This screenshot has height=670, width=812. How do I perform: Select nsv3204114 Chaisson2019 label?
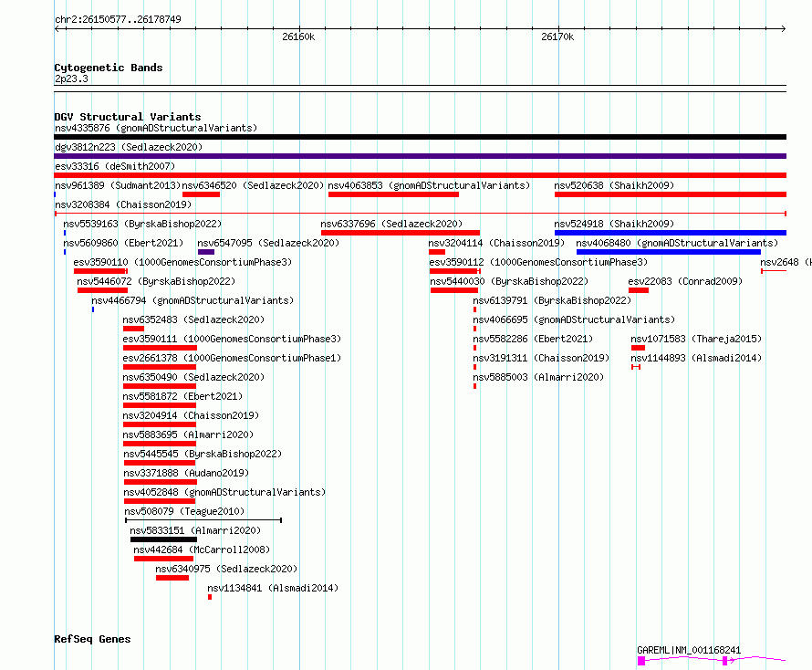point(496,243)
